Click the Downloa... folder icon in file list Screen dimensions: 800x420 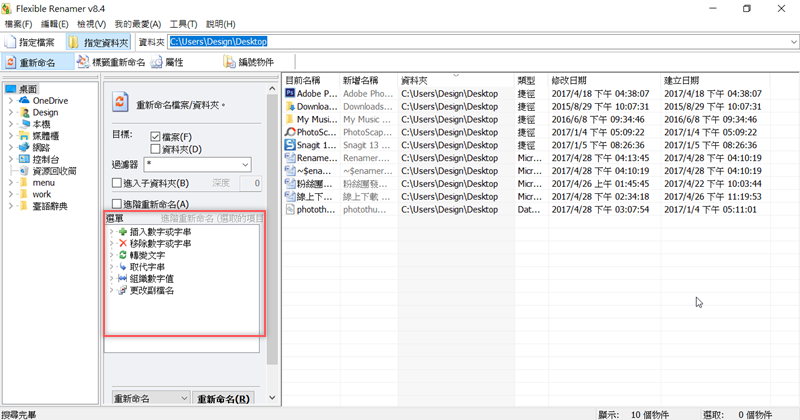[290, 106]
